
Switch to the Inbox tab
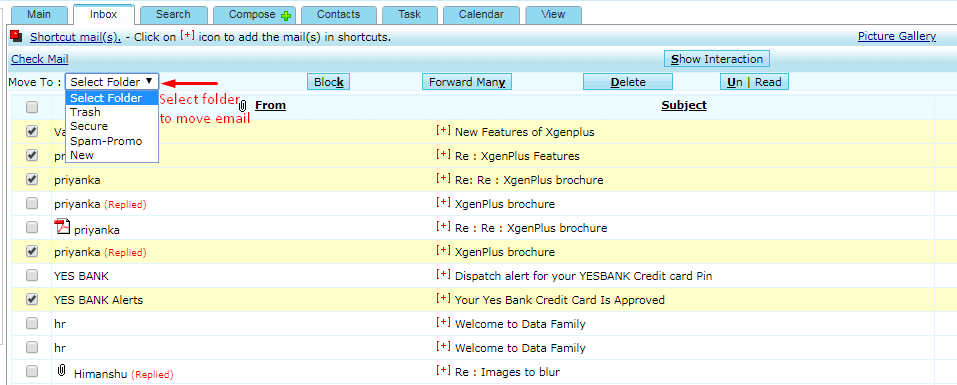coord(103,15)
